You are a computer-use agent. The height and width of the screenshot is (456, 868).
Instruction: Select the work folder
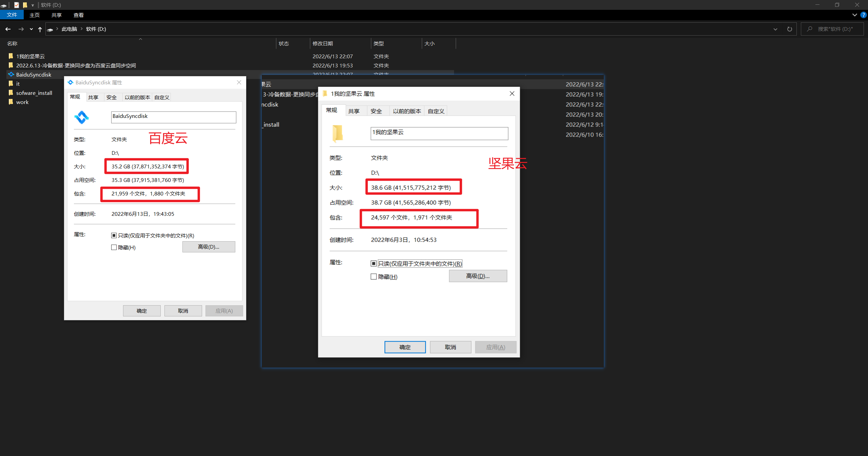coord(22,102)
